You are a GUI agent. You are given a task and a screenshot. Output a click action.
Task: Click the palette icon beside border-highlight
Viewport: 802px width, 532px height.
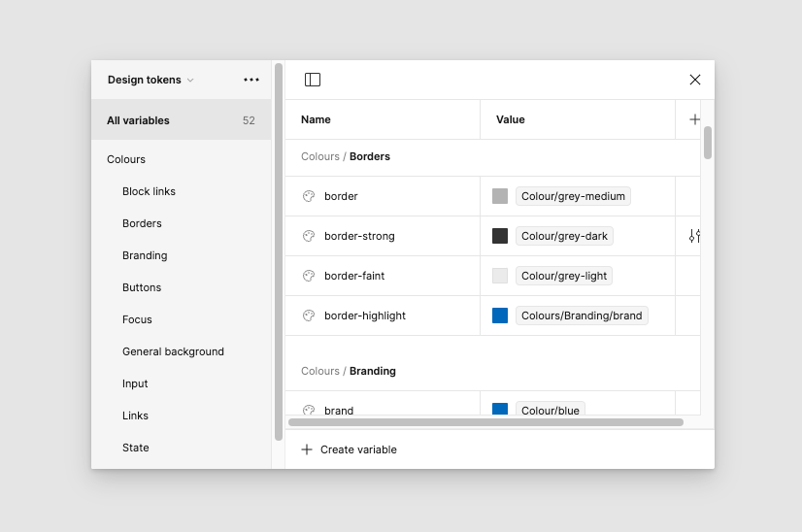point(309,316)
